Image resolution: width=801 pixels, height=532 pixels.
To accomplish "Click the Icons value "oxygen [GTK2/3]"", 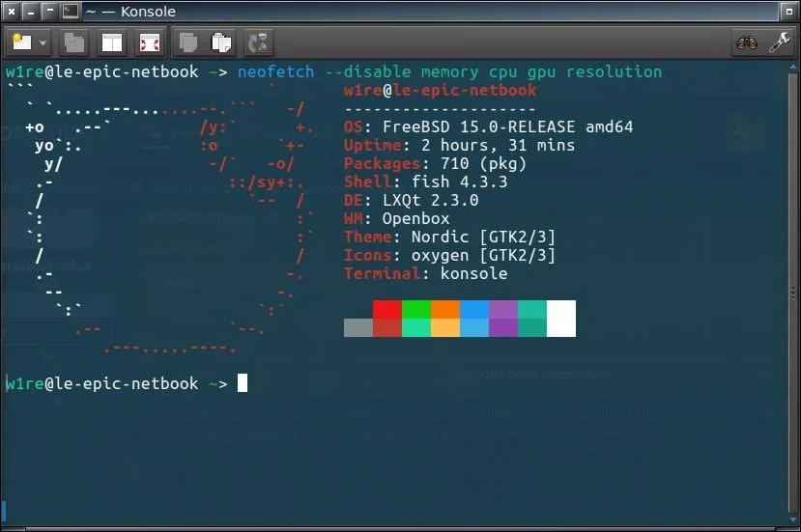I will pos(483,255).
